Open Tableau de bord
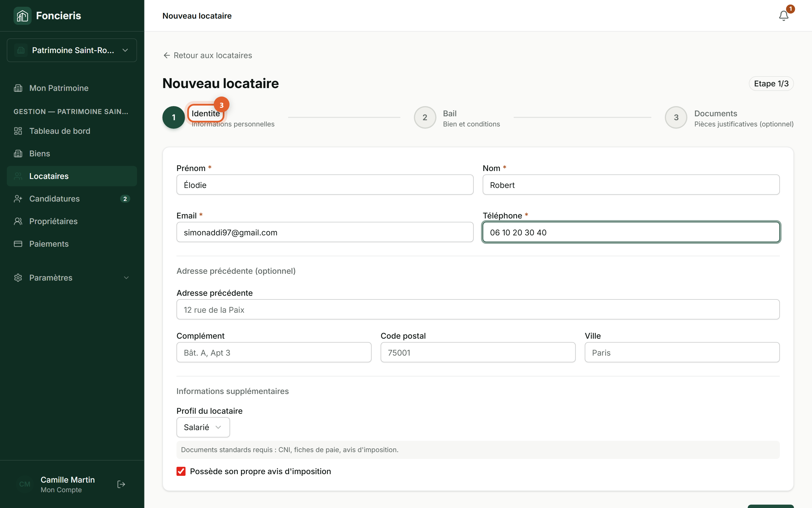This screenshot has width=812, height=508. (x=72, y=131)
